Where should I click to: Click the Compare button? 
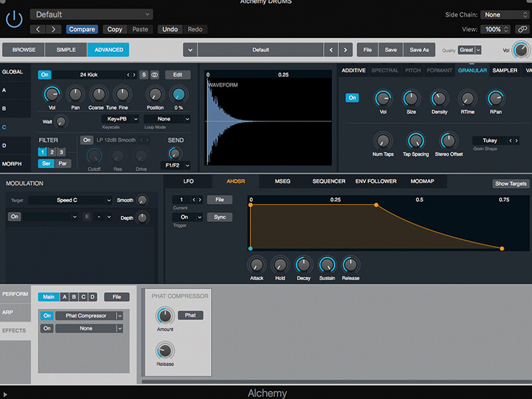click(x=82, y=29)
